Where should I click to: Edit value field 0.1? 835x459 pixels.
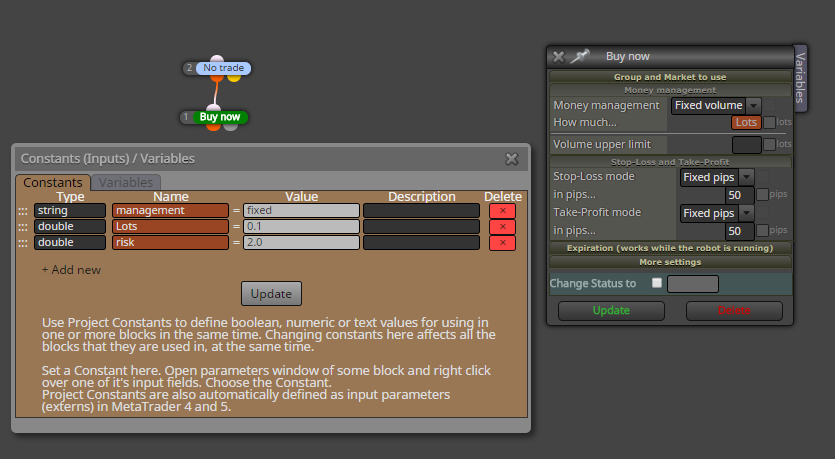point(301,227)
